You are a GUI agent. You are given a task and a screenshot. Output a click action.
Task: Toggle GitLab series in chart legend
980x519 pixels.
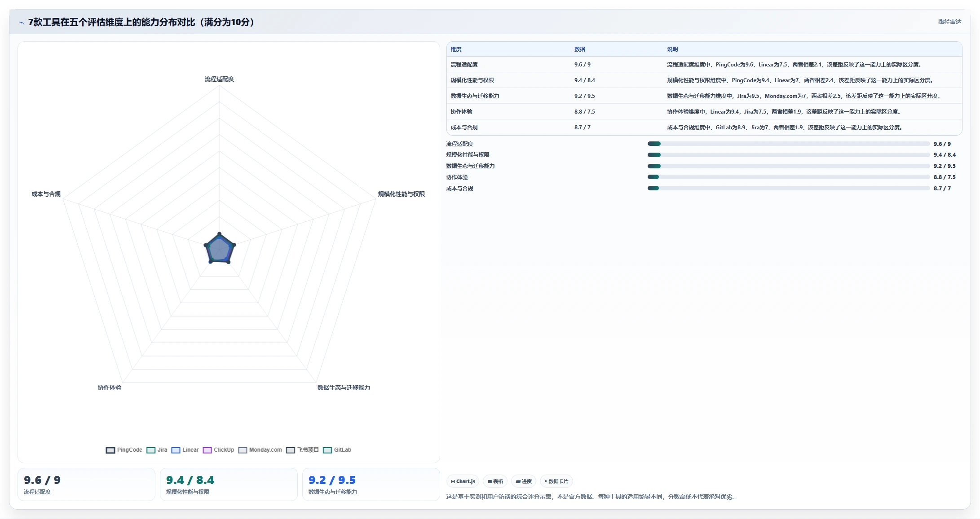click(337, 450)
